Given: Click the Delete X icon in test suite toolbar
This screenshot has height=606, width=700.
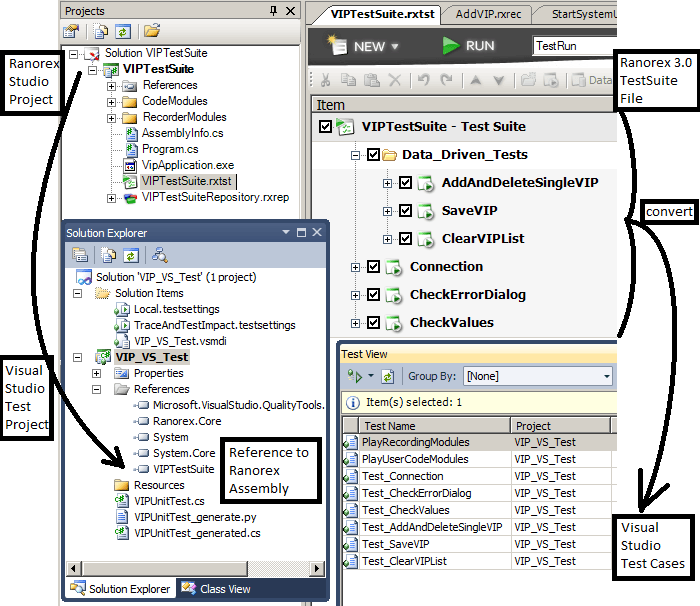Looking at the screenshot, I should (395, 80).
